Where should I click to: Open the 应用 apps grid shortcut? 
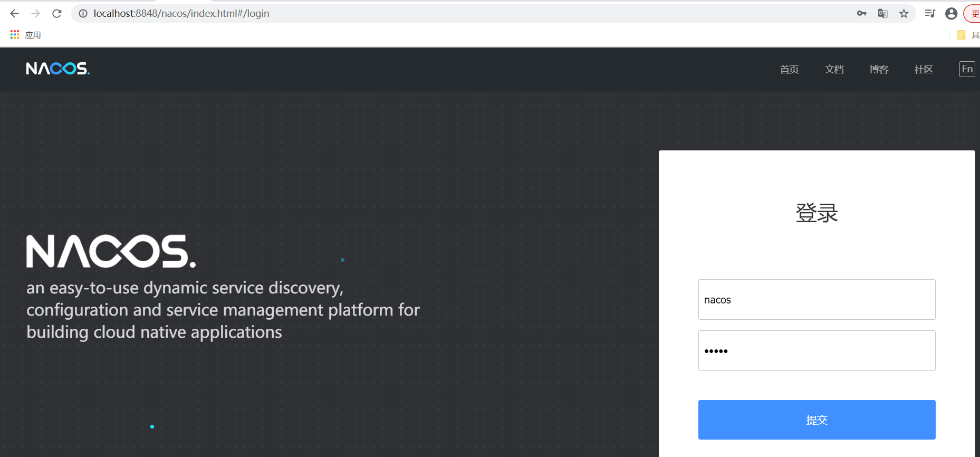tap(25, 35)
